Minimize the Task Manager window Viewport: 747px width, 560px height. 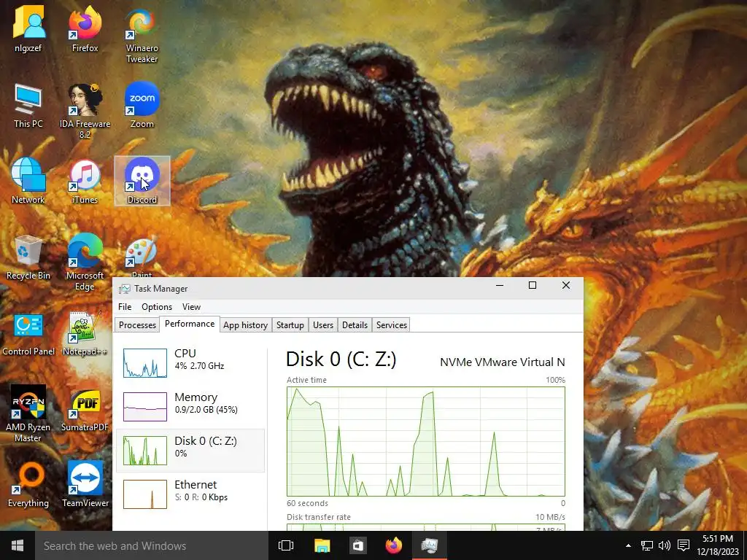(x=500, y=285)
